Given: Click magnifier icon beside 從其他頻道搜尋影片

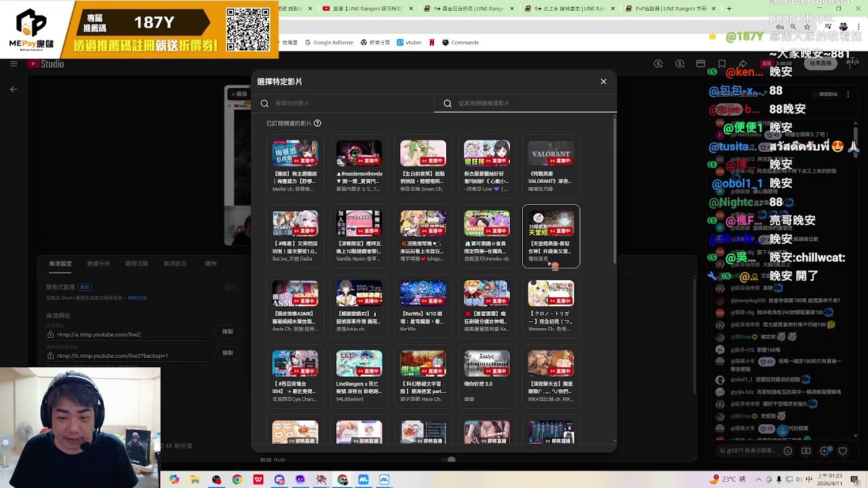Looking at the screenshot, I should 448,104.
